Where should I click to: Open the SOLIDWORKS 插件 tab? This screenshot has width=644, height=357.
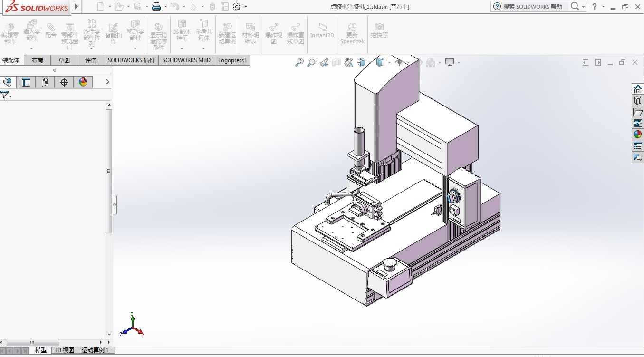(132, 60)
